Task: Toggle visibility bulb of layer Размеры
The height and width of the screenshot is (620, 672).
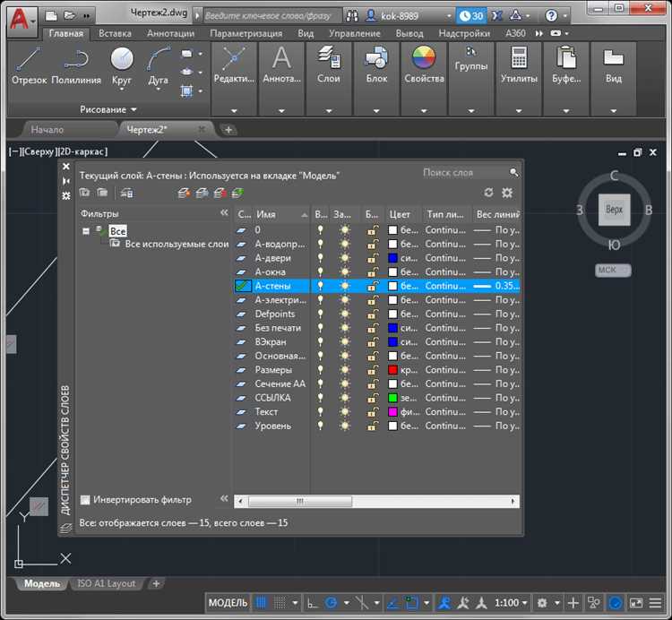Action: click(320, 370)
